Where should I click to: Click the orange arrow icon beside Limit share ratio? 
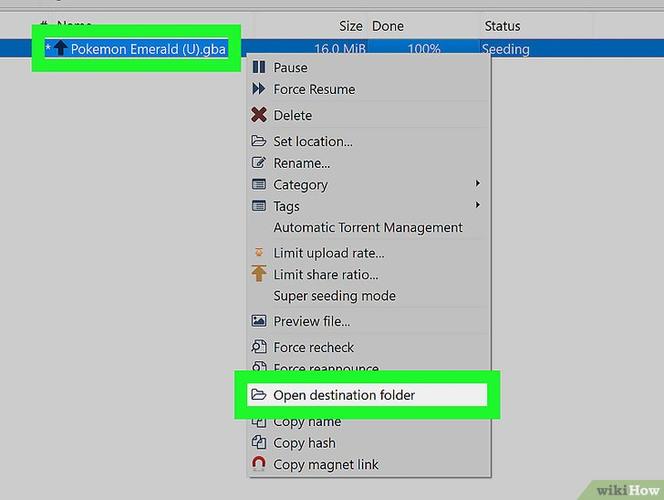[x=259, y=273]
